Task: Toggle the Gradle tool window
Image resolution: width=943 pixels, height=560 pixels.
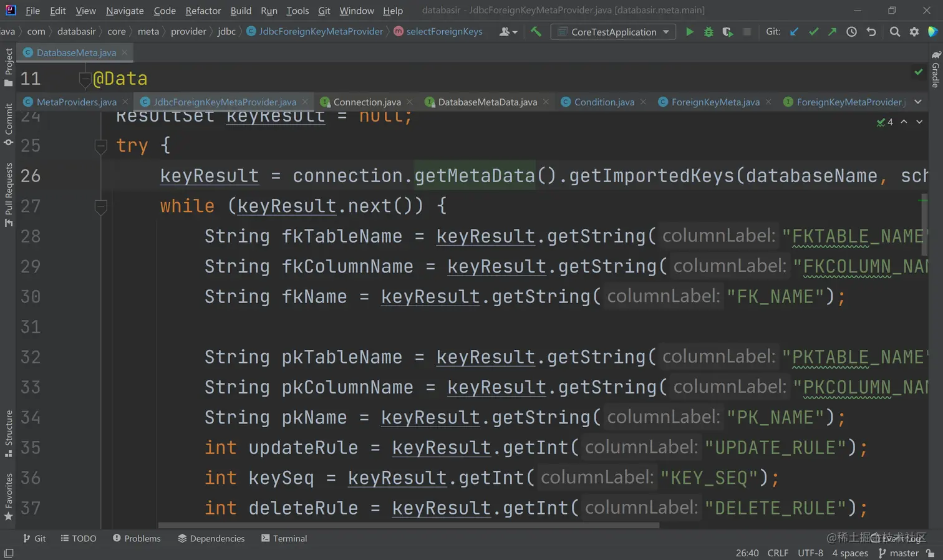Action: [x=936, y=69]
